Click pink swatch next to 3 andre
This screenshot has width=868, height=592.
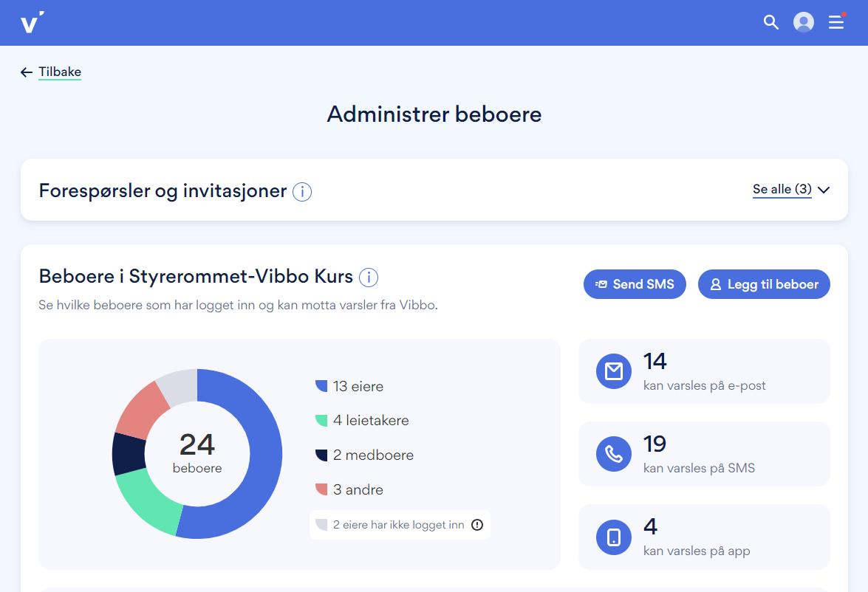(x=321, y=489)
